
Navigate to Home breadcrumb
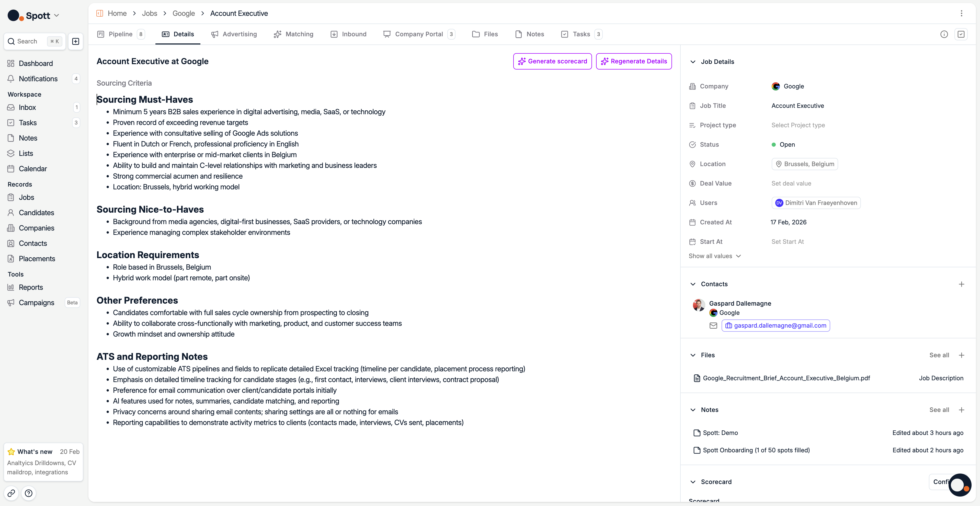tap(117, 13)
